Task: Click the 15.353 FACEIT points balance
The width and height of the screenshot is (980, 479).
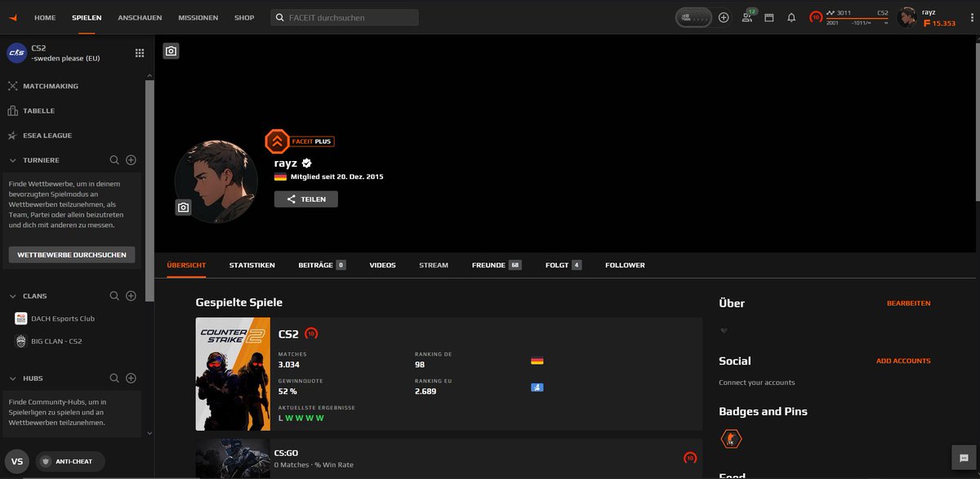Action: tap(939, 23)
